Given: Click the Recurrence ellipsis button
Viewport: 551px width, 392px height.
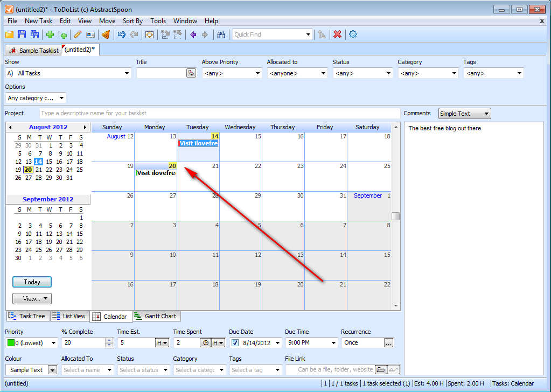Looking at the screenshot, I should [x=388, y=343].
